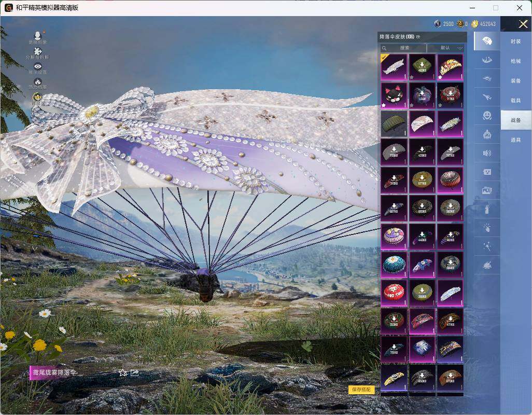Toggle favorite star on yellow-red patterned parachute
This screenshot has width=532, height=415.
[440, 77]
